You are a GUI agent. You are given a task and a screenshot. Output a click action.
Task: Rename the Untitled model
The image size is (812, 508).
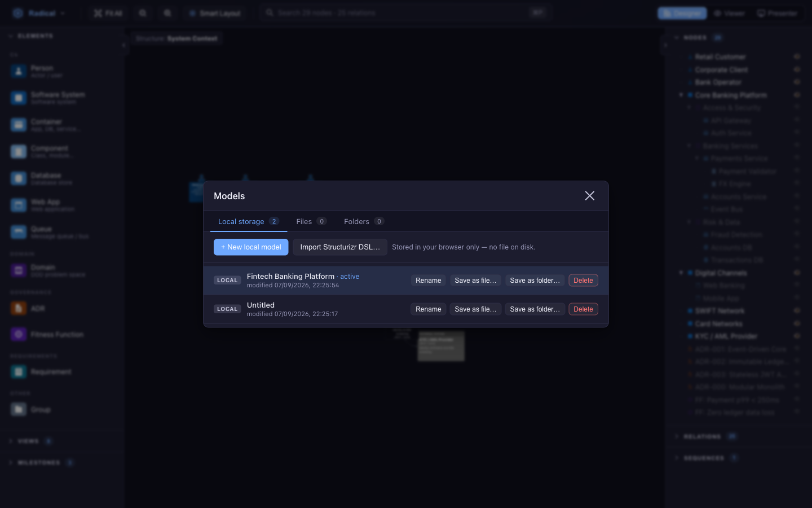[x=429, y=309]
